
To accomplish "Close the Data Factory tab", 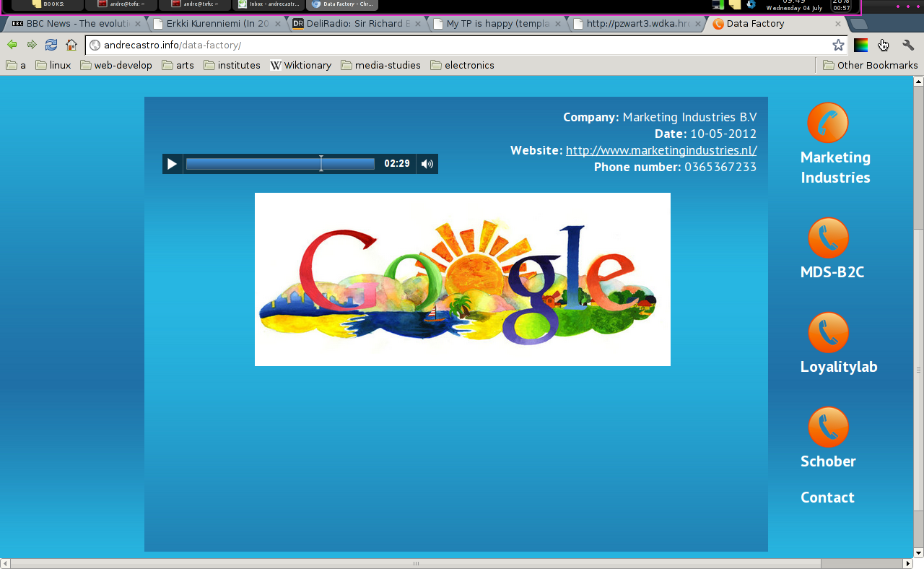I will click(838, 24).
